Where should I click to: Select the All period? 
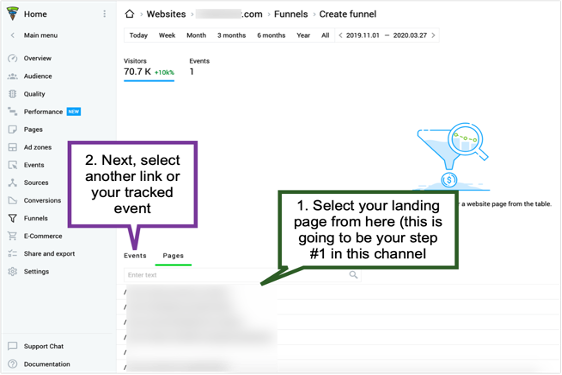pyautogui.click(x=325, y=35)
